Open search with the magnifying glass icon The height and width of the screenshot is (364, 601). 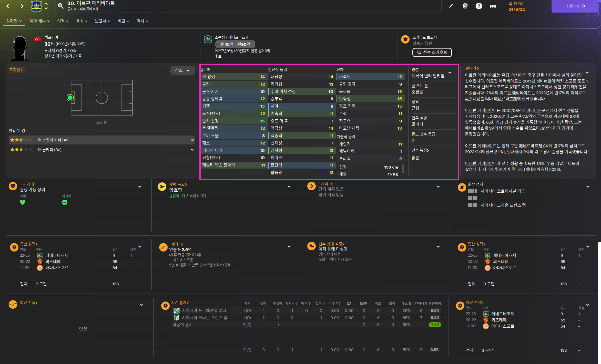pos(60,6)
